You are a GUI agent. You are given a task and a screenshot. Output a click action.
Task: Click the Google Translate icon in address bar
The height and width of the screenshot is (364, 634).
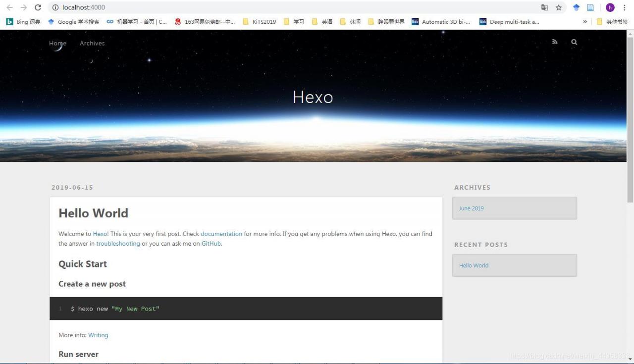[544, 7]
